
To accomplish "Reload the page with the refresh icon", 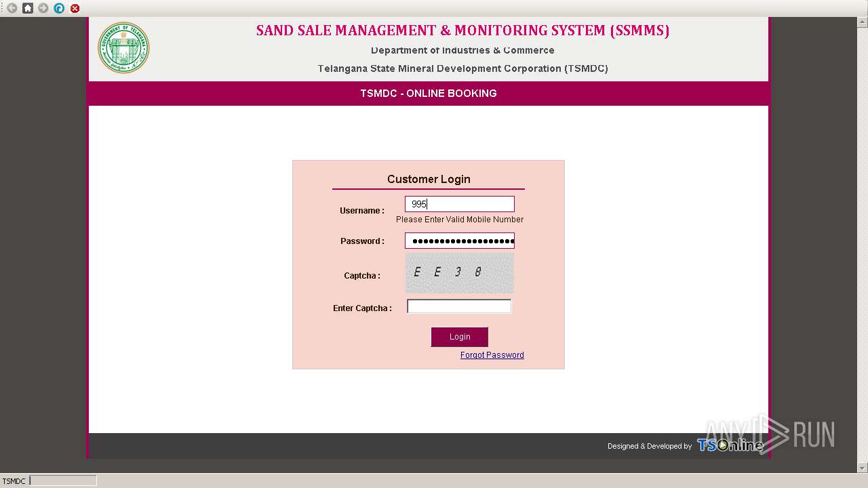I will (x=59, y=8).
